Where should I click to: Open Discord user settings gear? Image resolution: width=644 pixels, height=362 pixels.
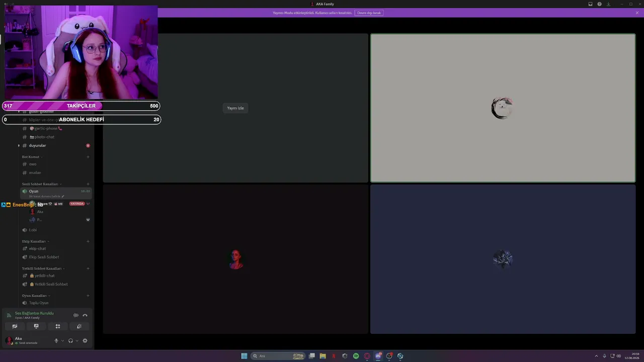[85, 340]
